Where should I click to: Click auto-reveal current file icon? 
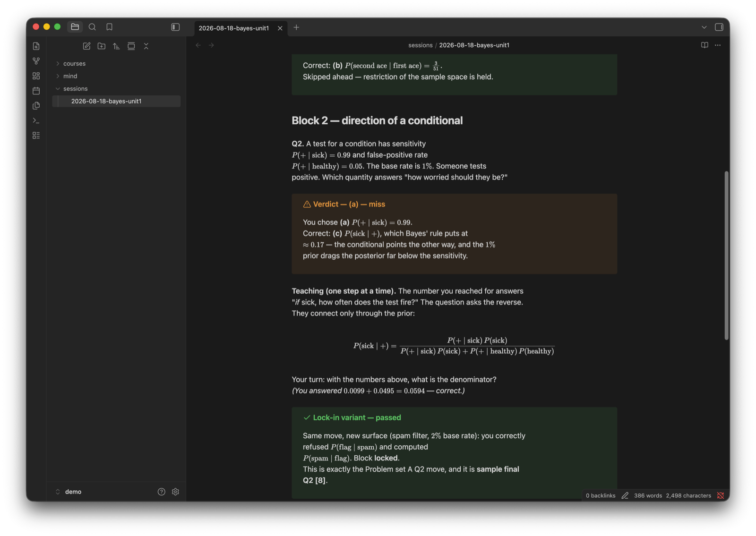click(x=131, y=46)
